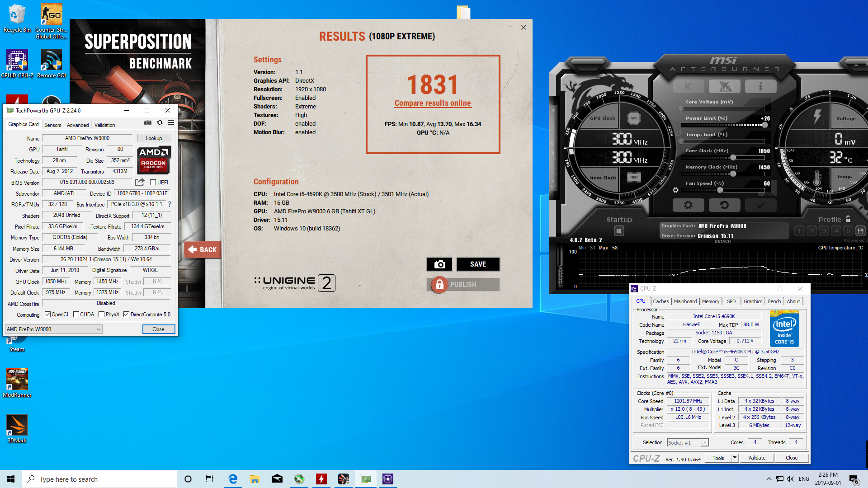Image resolution: width=868 pixels, height=488 pixels.
Task: Click the locked PUBLISH button
Action: (463, 285)
